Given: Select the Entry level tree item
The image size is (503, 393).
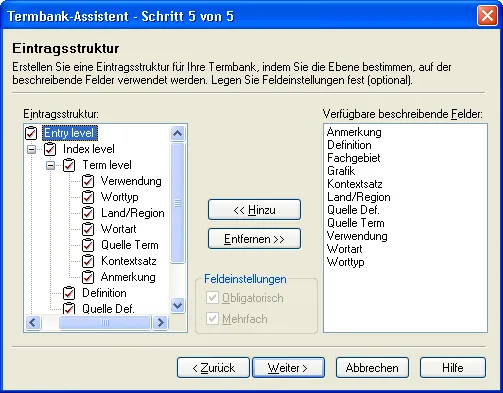Looking at the screenshot, I should point(70,133).
